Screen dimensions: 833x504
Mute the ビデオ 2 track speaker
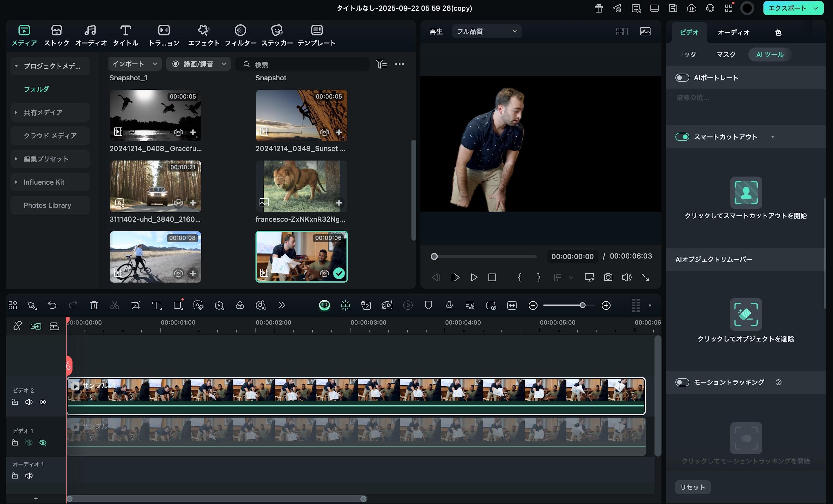click(29, 402)
